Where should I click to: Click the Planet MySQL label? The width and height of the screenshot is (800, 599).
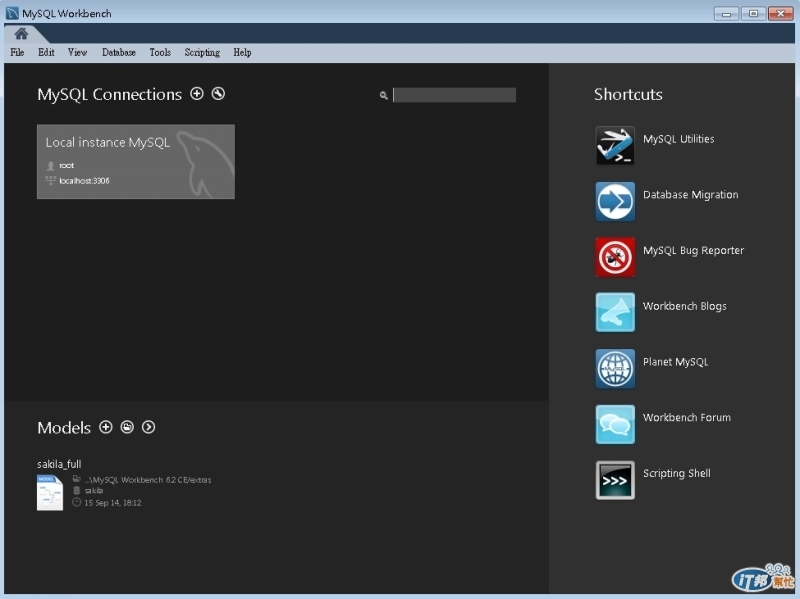pos(675,362)
